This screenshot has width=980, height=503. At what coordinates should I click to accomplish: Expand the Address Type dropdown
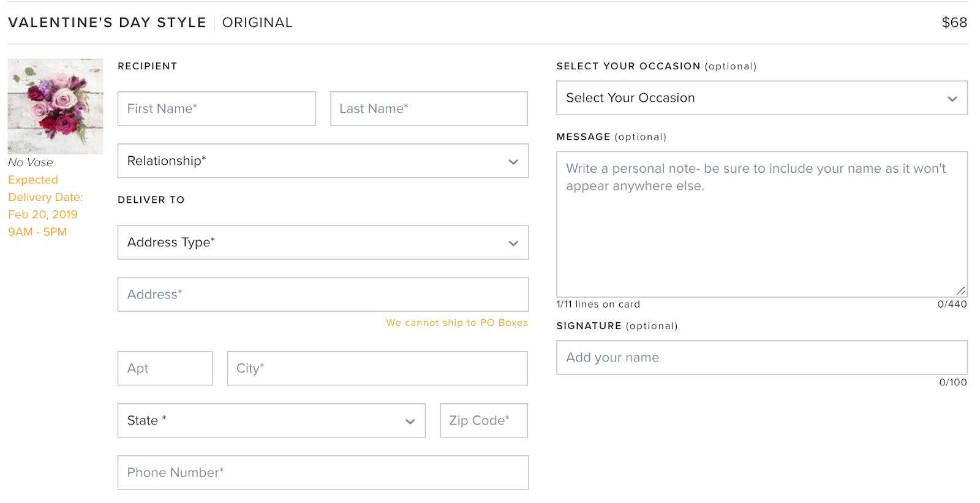coord(323,243)
